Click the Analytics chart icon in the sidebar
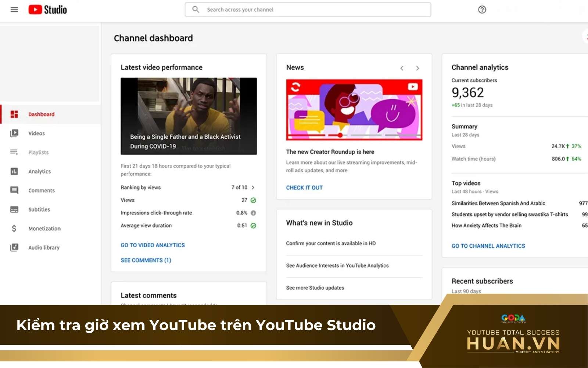The height and width of the screenshot is (368, 588). pos(14,171)
